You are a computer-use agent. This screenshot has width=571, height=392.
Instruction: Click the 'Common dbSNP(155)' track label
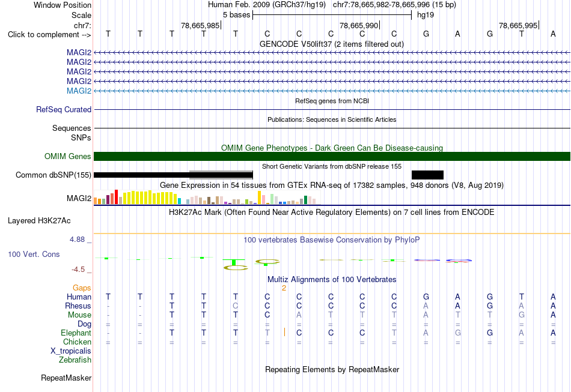[x=53, y=175]
